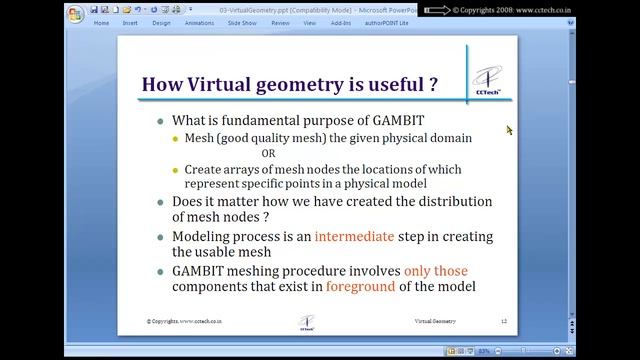Click the orange word 'foreground'
The height and width of the screenshot is (360, 640).
[x=360, y=287]
